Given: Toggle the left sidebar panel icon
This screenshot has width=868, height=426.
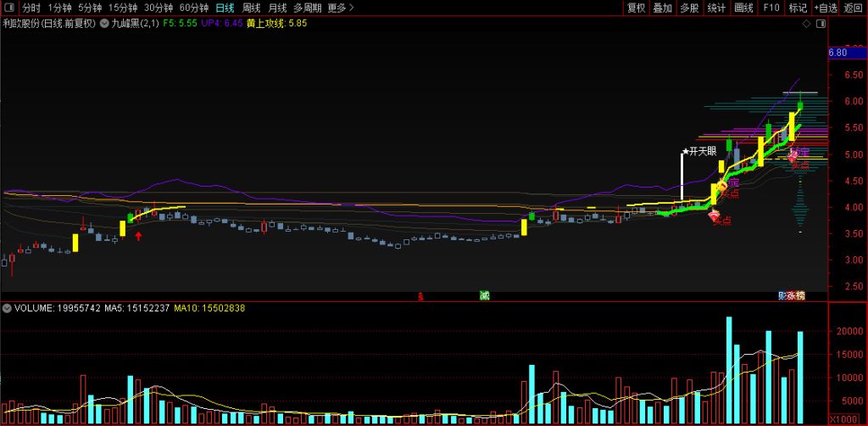Looking at the screenshot, I should click(9, 8).
